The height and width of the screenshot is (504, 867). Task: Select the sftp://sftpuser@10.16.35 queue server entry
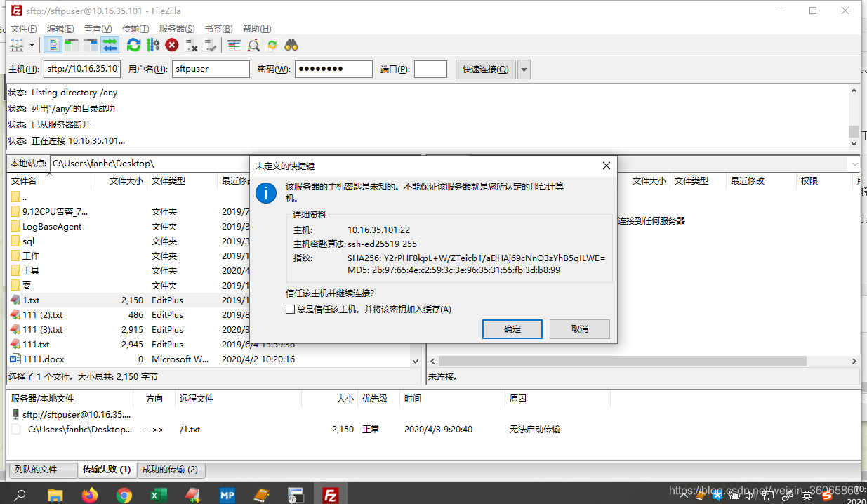[77, 414]
